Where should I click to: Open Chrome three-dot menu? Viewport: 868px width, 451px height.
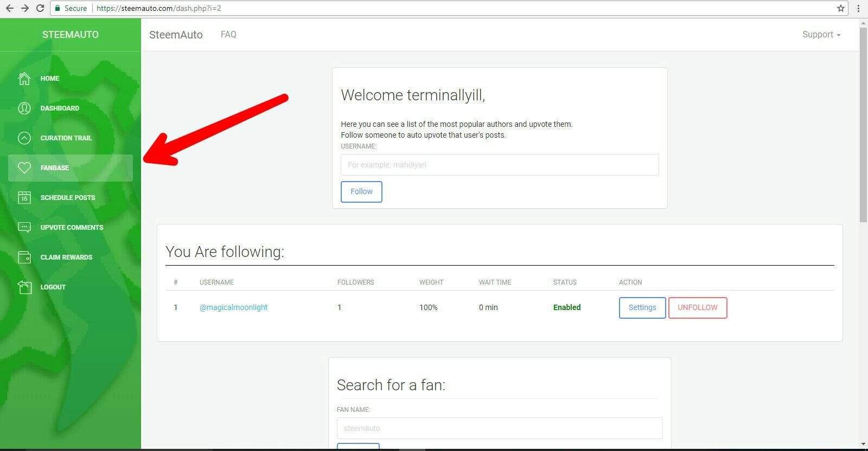coord(859,8)
